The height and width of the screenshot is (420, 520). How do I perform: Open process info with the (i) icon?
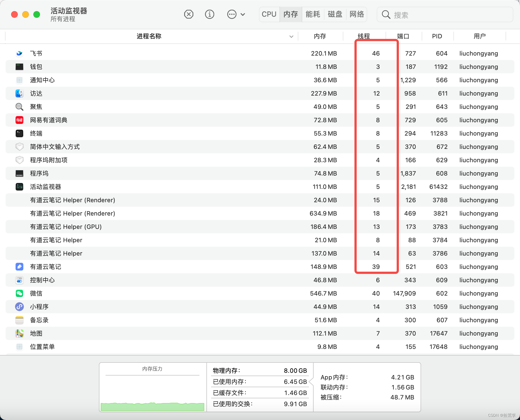click(x=209, y=14)
